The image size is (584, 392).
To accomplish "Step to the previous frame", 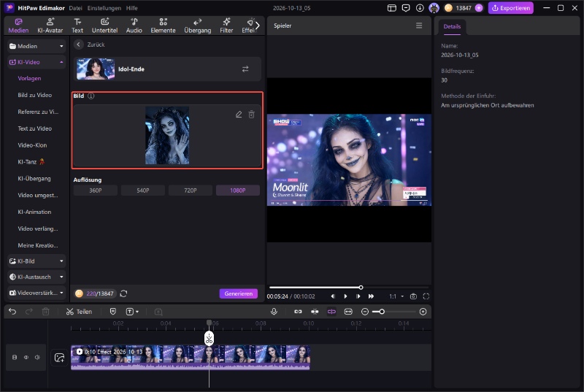I will pyautogui.click(x=333, y=296).
